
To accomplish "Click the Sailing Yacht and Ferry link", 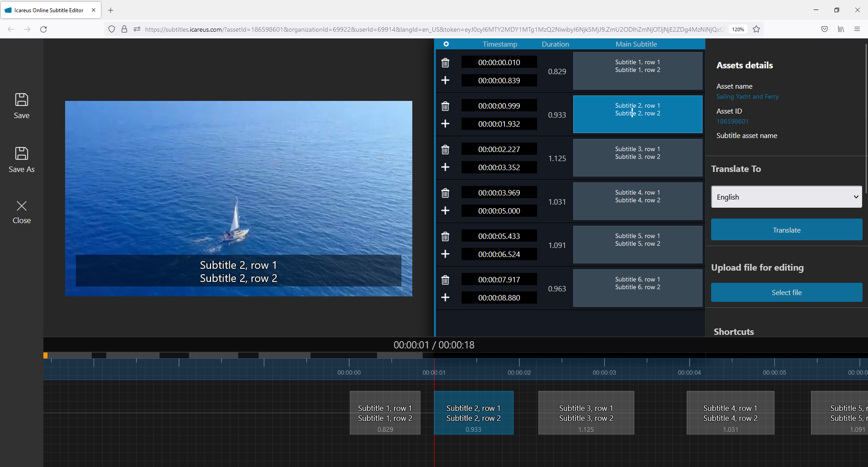I will pyautogui.click(x=747, y=96).
